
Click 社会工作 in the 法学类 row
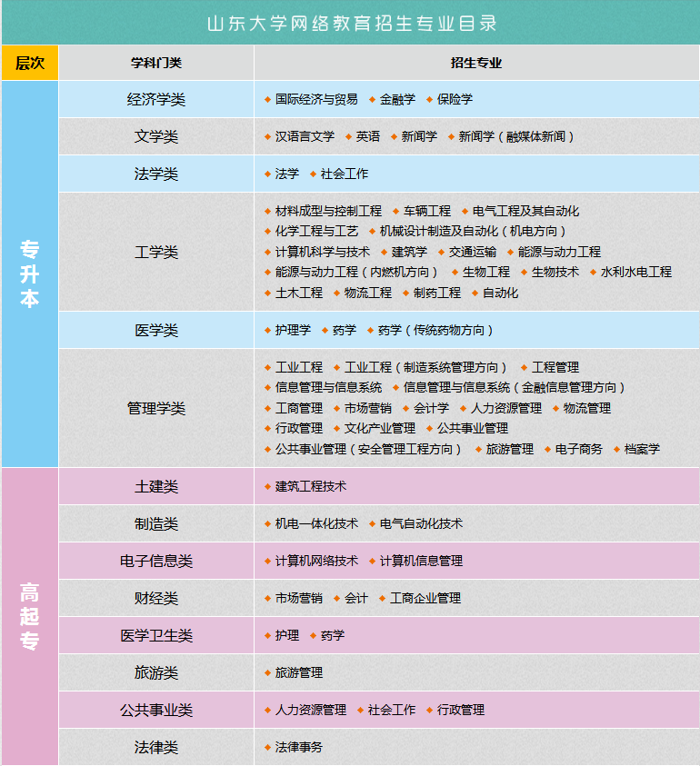[345, 174]
